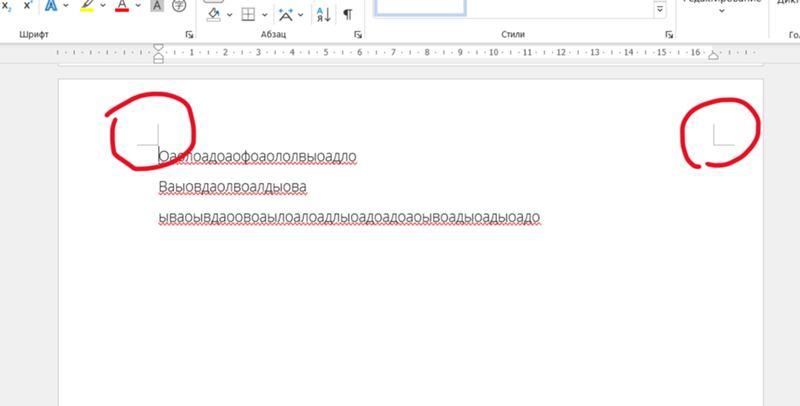Click the enclosed characters icon
The width and height of the screenshot is (800, 406).
click(179, 7)
